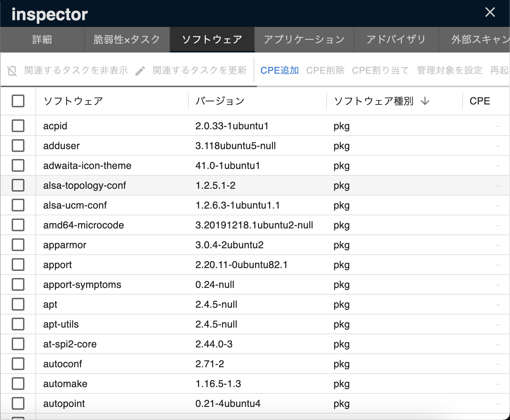The image size is (510, 420).
Task: Click version 3.20191218.1ubuntu2-null
Action: click(x=254, y=225)
